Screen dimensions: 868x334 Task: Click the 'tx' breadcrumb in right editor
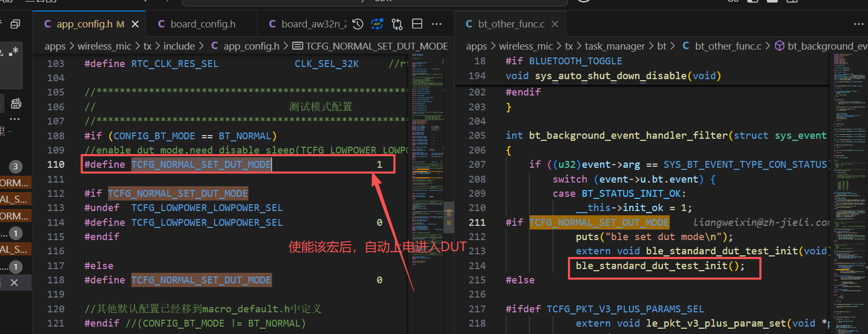tap(569, 46)
